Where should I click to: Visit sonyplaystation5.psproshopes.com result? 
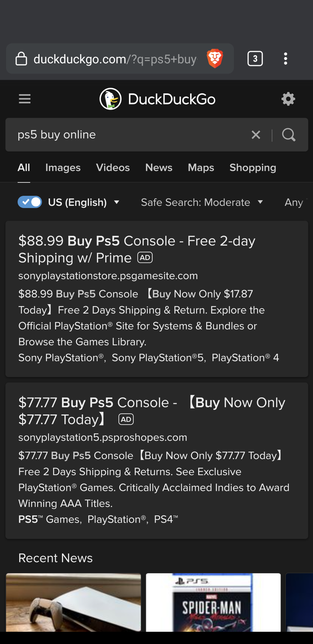coord(102,437)
